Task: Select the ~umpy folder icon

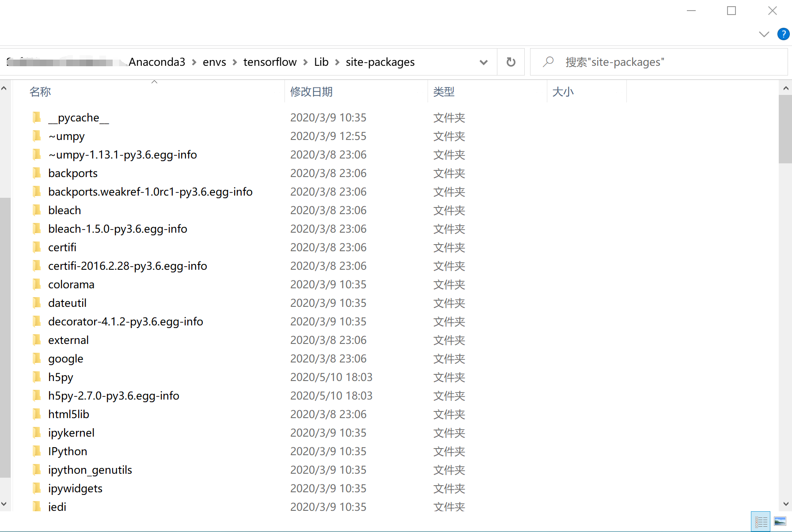Action: (37, 136)
